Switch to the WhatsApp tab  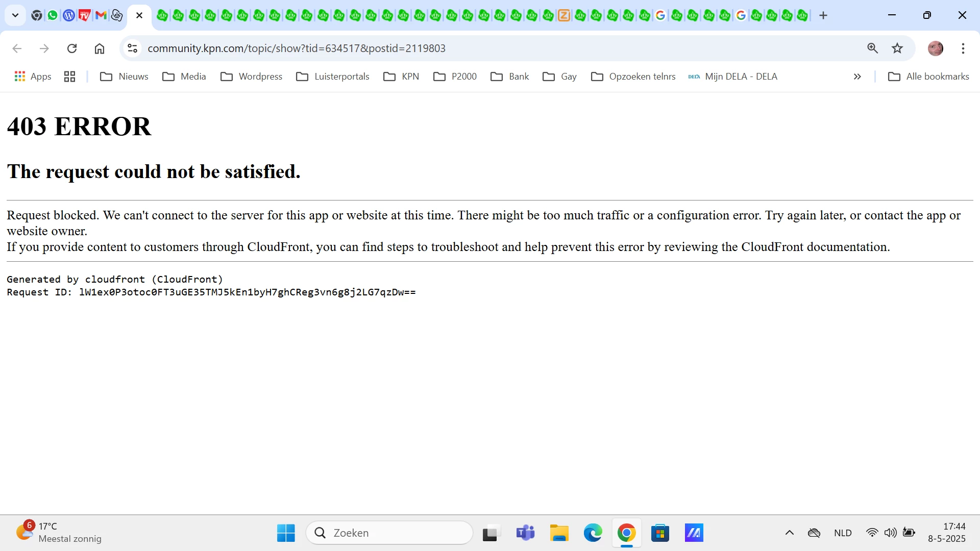(x=53, y=15)
